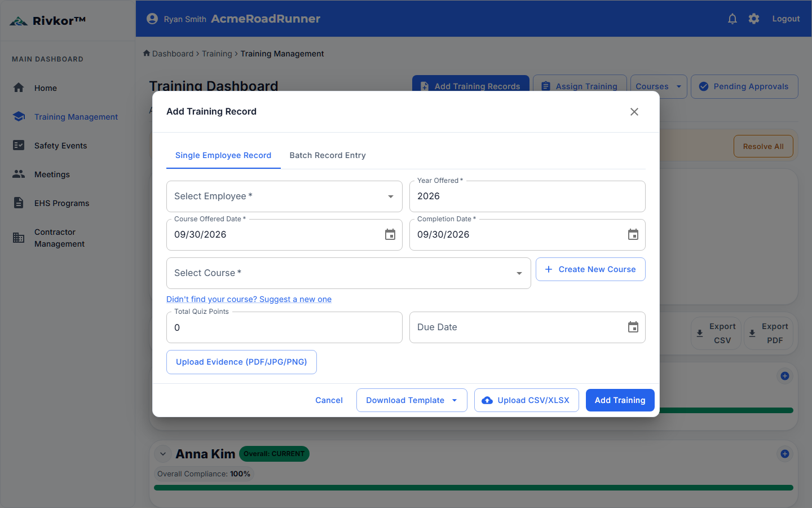Screen dimensions: 812x508
Task: Click the Contractor Management building icon
Action: tap(19, 238)
